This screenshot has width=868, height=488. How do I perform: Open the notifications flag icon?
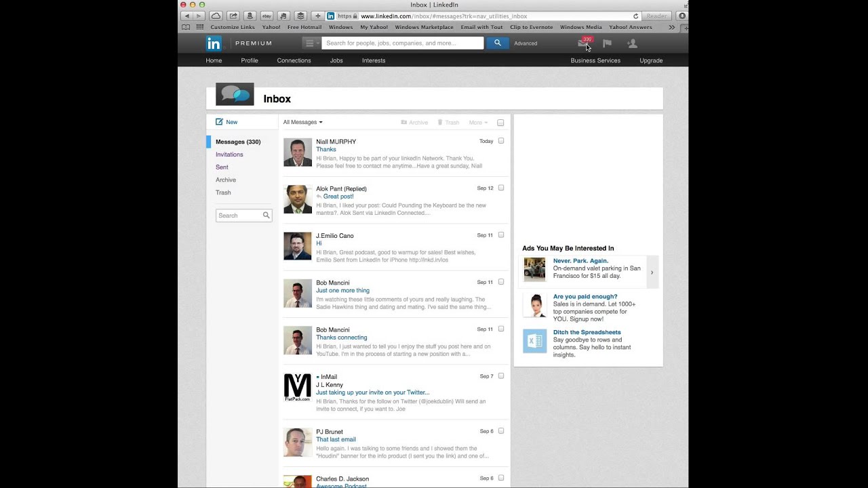tap(607, 43)
